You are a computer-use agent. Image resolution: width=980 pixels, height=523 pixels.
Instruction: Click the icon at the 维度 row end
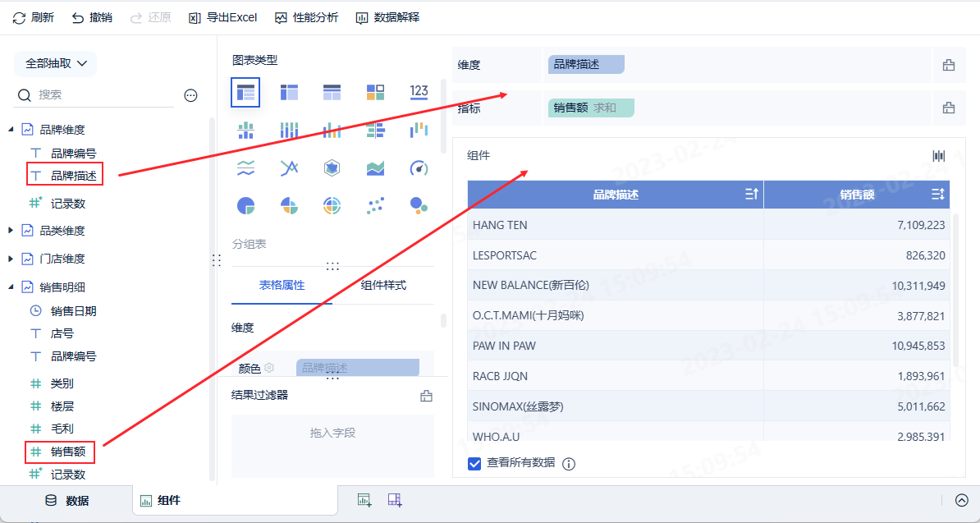tap(948, 64)
